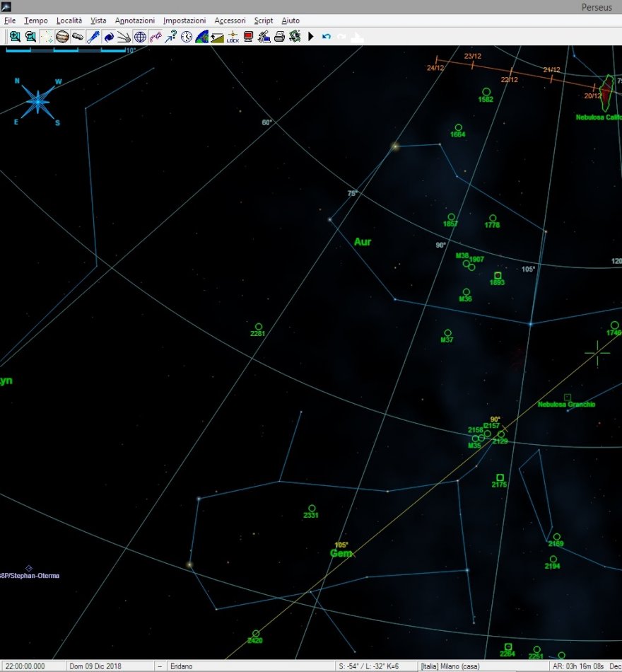Screen dimensions: 622x672
Task: Toggle the asteroids display icon
Action: click(78, 37)
